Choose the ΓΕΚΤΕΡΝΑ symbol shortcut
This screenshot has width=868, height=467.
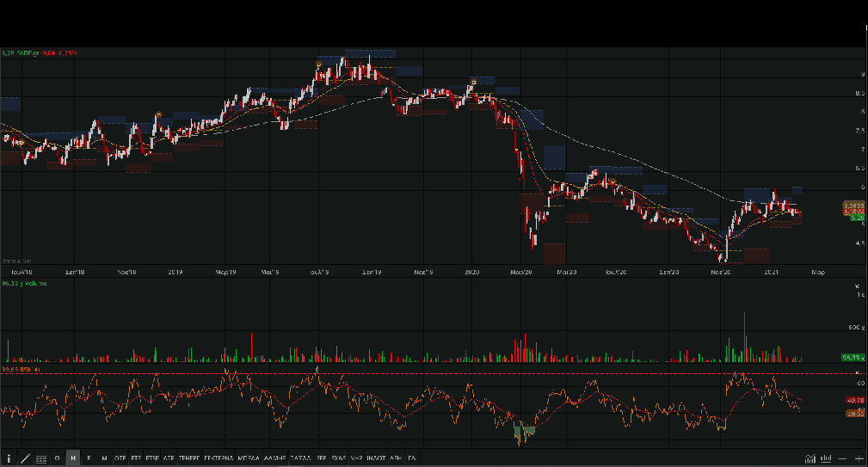click(220, 458)
